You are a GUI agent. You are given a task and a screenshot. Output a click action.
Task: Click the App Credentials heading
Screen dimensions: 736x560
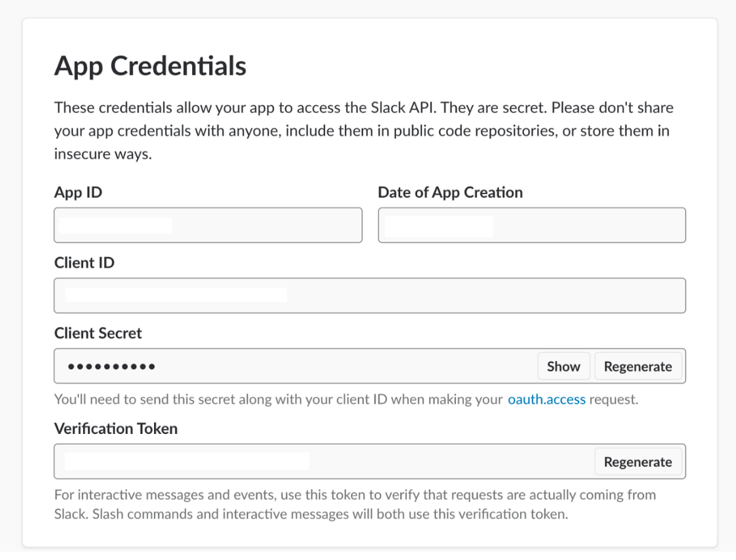click(150, 66)
